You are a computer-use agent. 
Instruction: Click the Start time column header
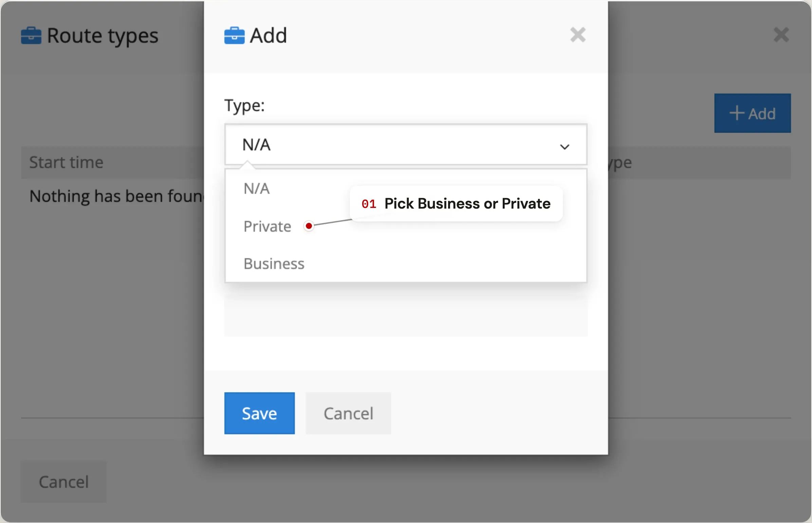(x=66, y=162)
